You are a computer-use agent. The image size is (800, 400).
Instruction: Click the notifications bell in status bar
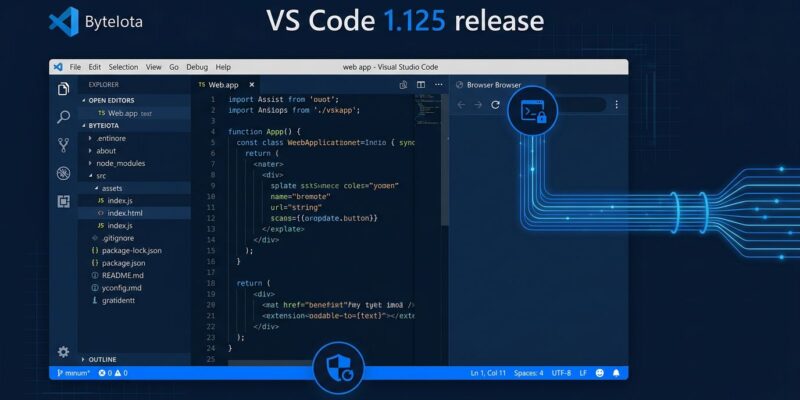616,373
